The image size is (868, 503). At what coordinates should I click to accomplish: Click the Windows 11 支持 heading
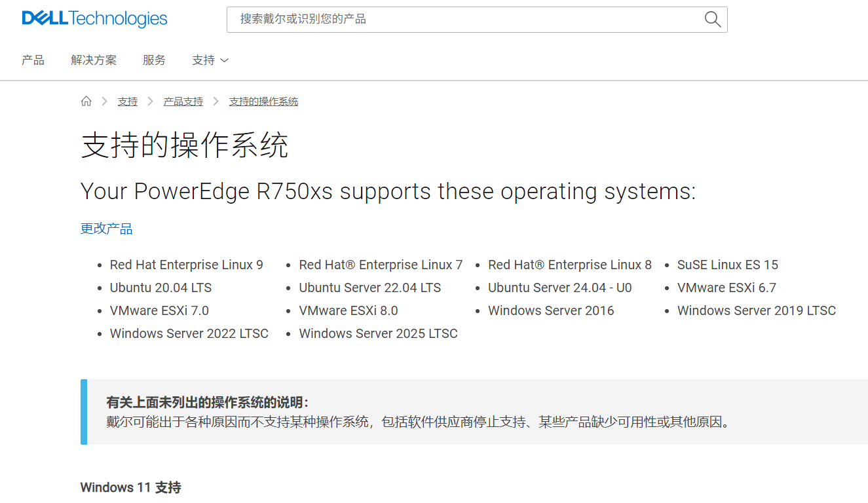[130, 487]
